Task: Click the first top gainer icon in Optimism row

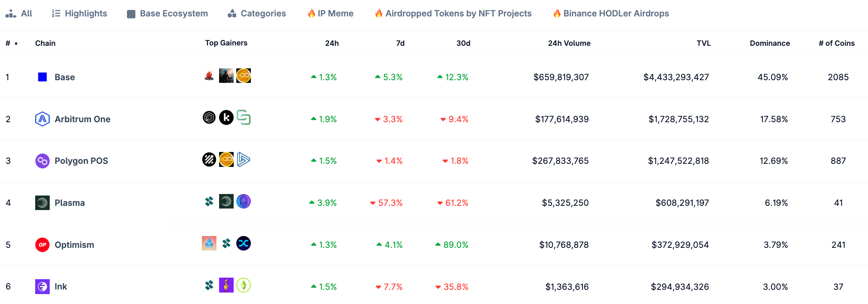Action: [x=209, y=243]
